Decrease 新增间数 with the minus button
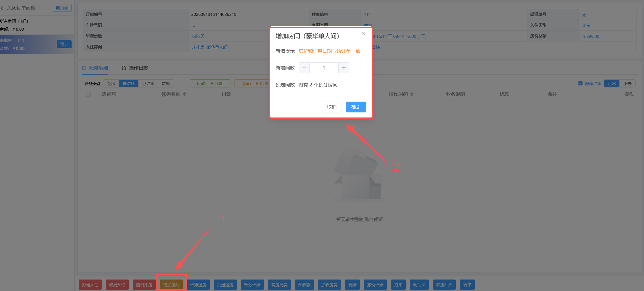644x291 pixels. tap(304, 68)
